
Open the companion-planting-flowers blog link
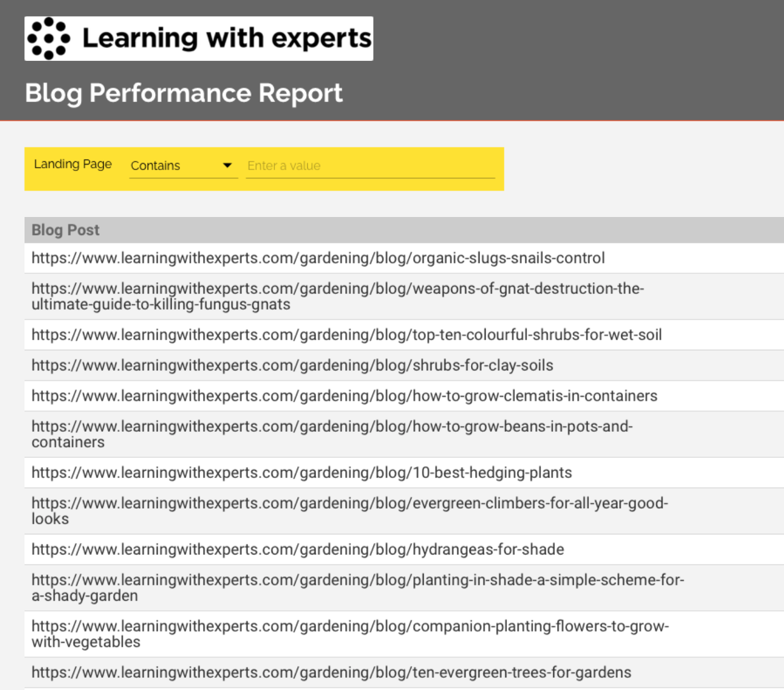[350, 634]
